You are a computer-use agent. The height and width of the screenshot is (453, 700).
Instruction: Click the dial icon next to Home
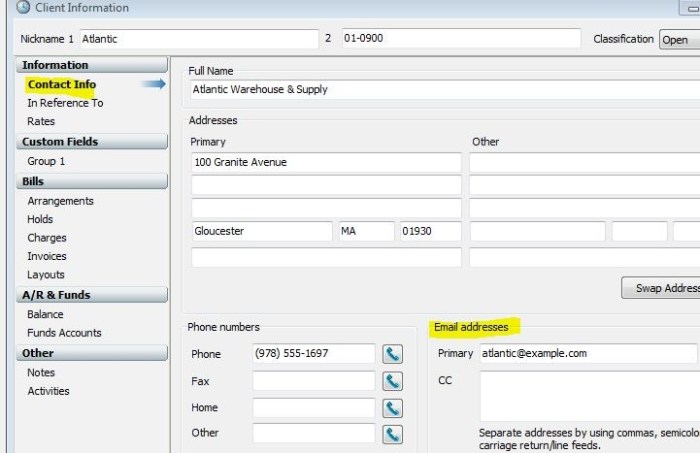pyautogui.click(x=392, y=408)
